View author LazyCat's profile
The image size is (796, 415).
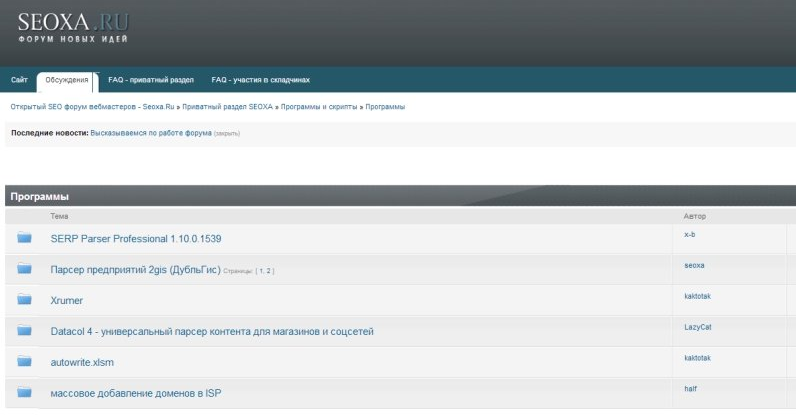[x=697, y=326]
